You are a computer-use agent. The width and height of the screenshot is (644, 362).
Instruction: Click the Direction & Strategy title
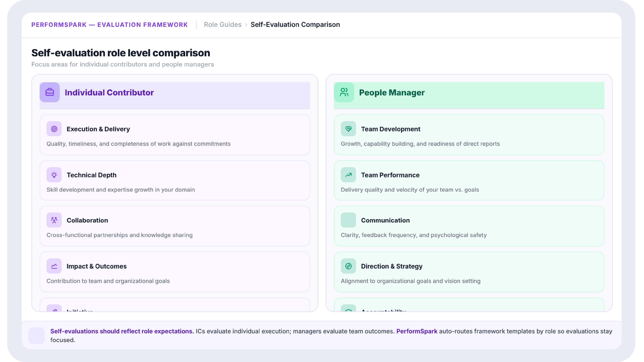(392, 266)
